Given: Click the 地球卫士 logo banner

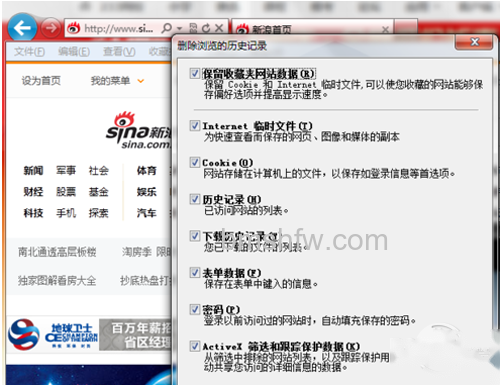Looking at the screenshot, I should coord(53,334).
